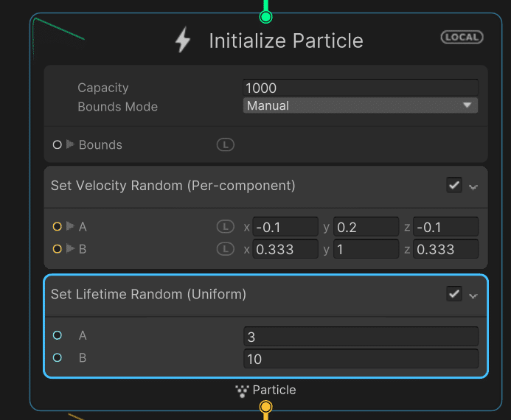This screenshot has height=420, width=511.
Task: Open the Bounds Mode dropdown
Action: pyautogui.click(x=360, y=106)
